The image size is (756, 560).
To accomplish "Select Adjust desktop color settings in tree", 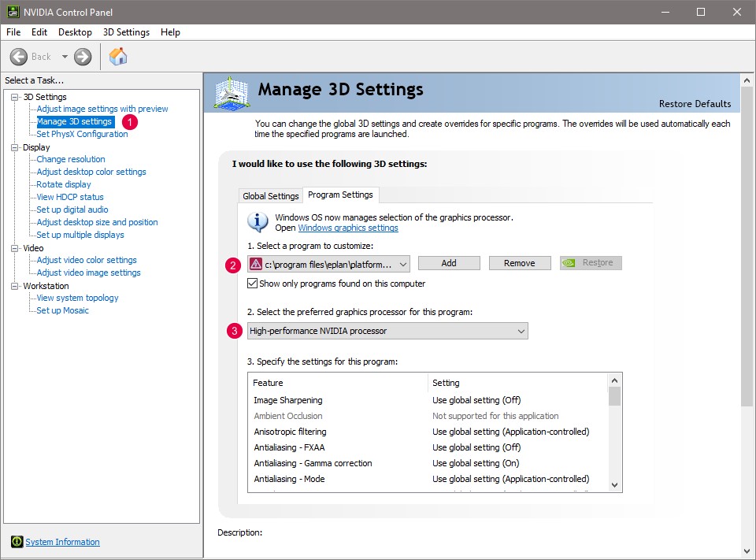I will (91, 172).
